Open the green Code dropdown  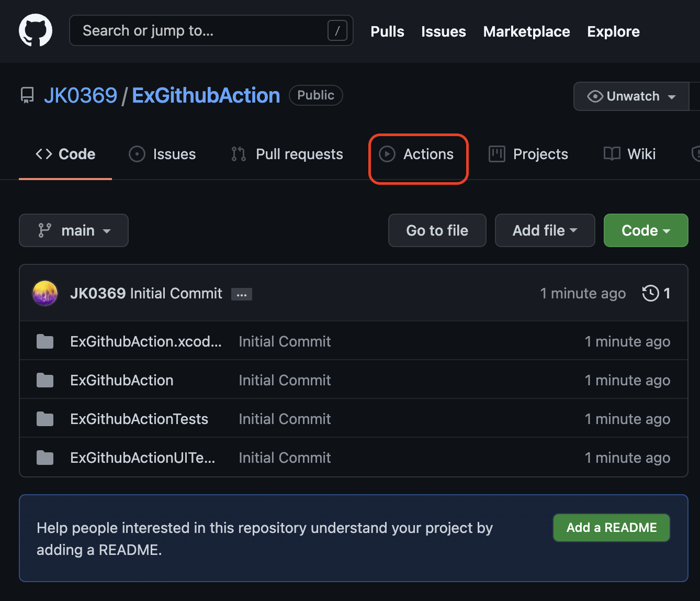tap(646, 230)
